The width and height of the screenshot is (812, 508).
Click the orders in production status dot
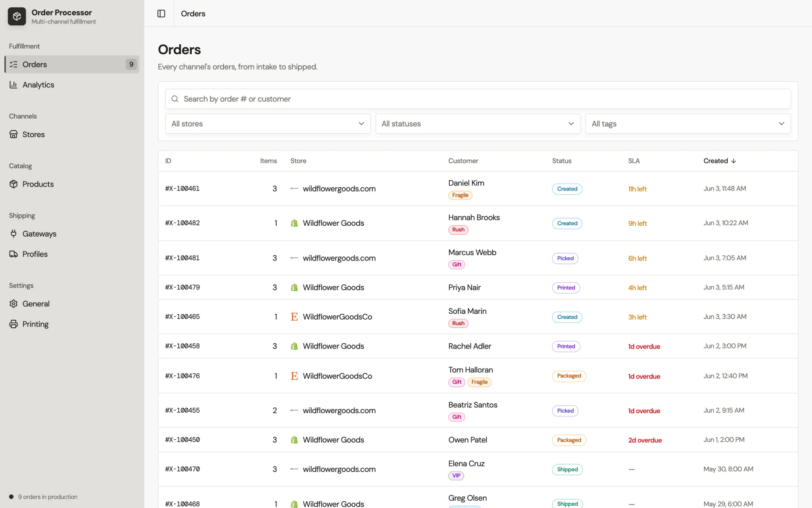pos(11,497)
